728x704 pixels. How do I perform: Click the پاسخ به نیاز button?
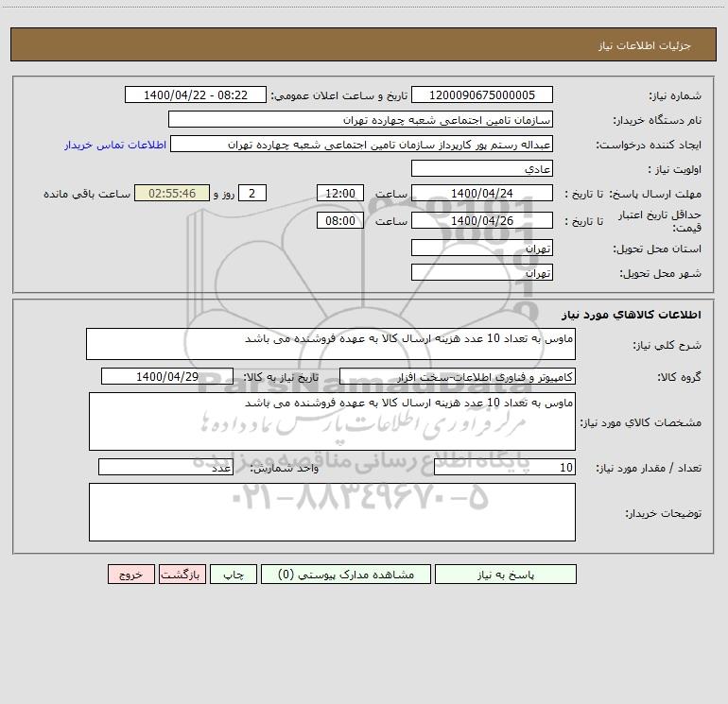pos(506,575)
